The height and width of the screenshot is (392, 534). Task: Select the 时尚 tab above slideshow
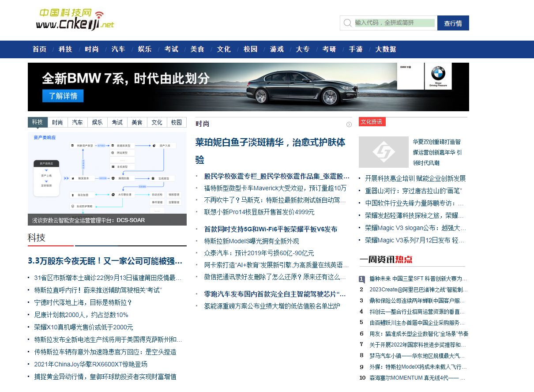point(57,122)
